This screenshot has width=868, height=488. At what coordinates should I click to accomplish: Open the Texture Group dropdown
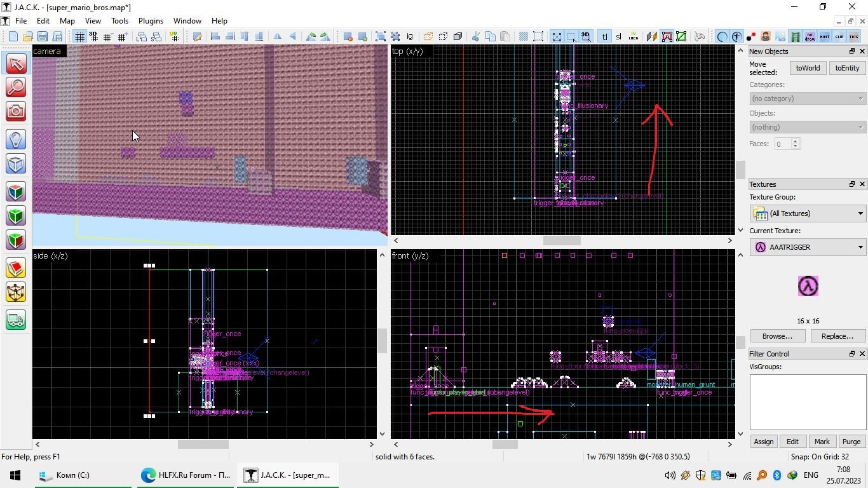(x=808, y=213)
